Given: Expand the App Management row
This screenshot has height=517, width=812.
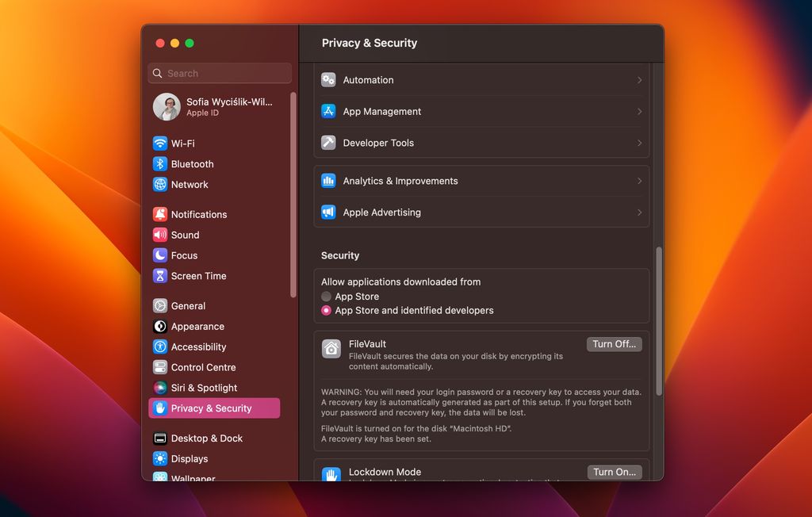Looking at the screenshot, I should pos(640,111).
